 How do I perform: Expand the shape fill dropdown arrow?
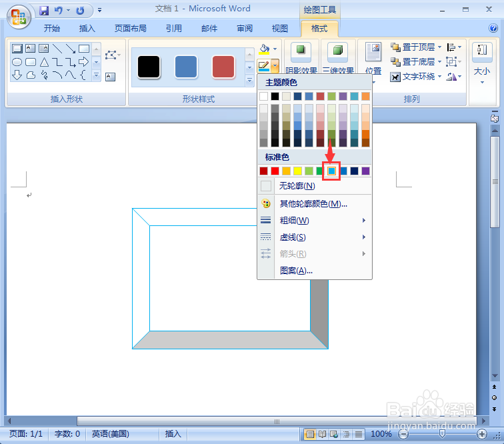pyautogui.click(x=275, y=49)
